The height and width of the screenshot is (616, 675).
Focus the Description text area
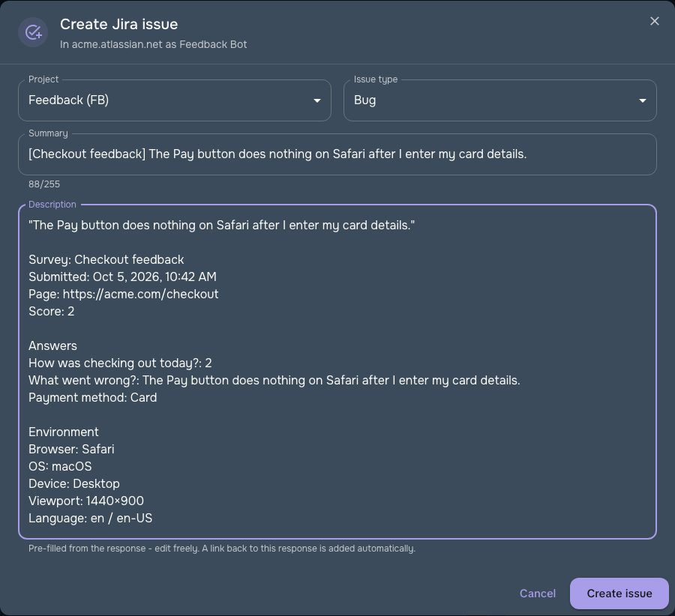coord(337,372)
